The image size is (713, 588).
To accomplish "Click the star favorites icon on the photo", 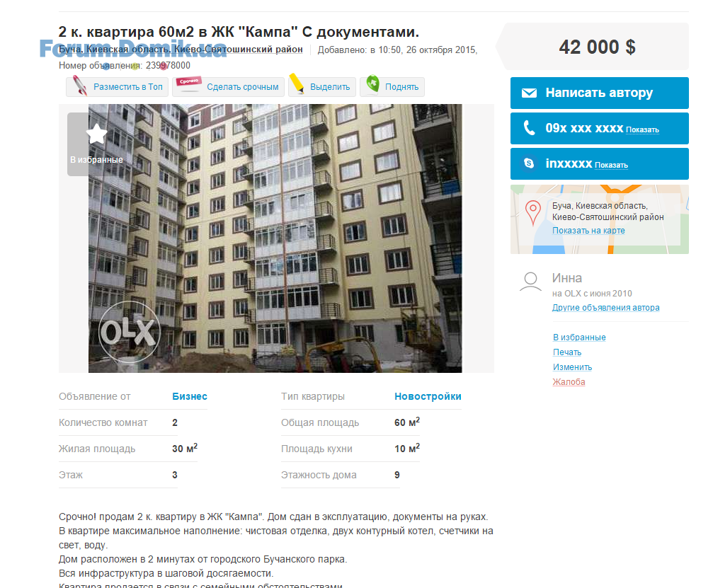I will point(96,134).
